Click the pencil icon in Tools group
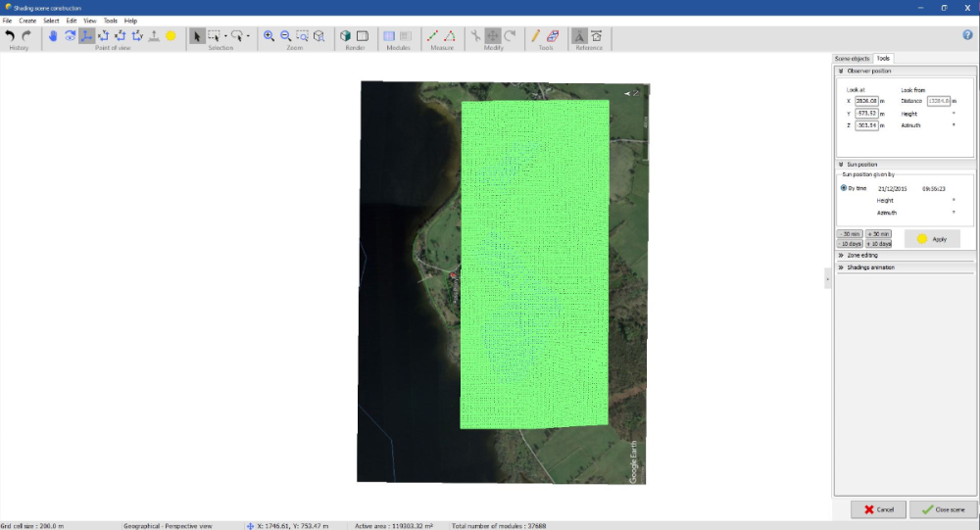The width and height of the screenshot is (980, 530). coord(536,35)
